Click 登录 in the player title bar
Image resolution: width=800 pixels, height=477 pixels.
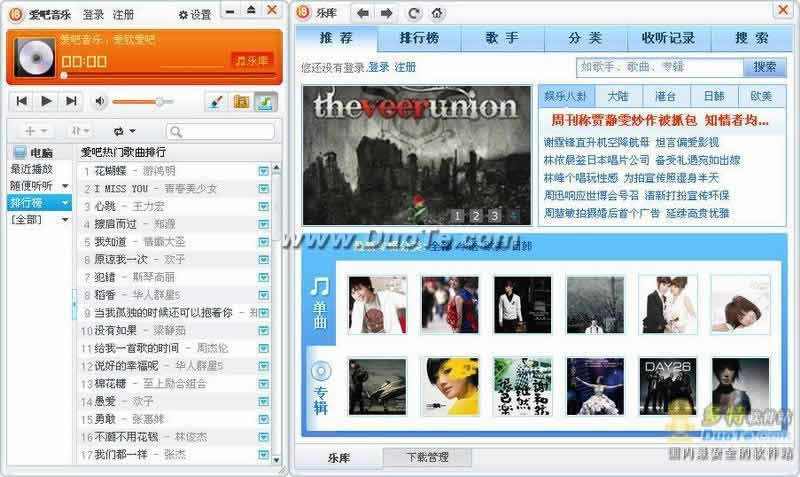pos(93,15)
